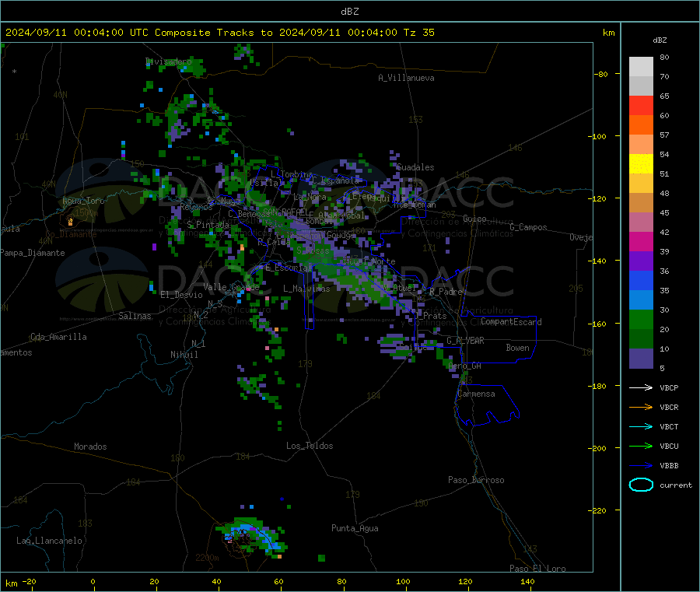Viewport: 700px width, 592px height.
Task: Click the Paso_El_Loro map label
Action: click(x=537, y=569)
